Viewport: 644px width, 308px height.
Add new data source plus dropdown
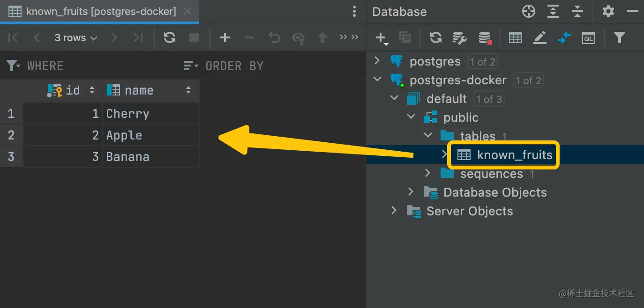point(382,38)
